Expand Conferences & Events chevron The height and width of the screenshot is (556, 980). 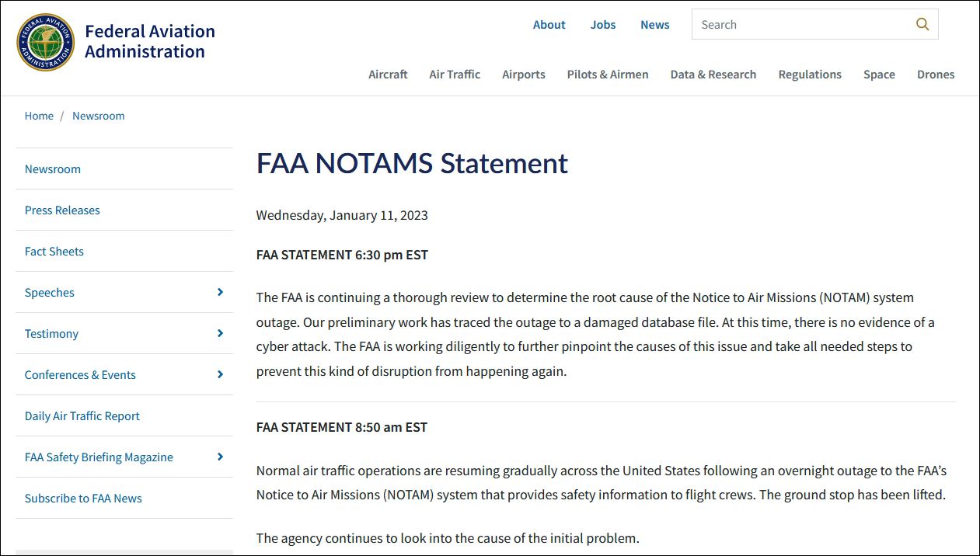pos(220,374)
